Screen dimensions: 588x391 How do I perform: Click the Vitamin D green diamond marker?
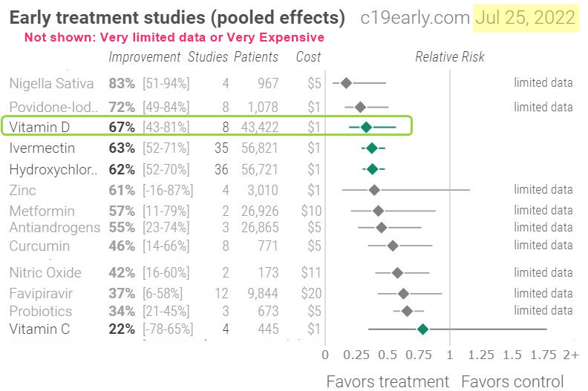[366, 127]
